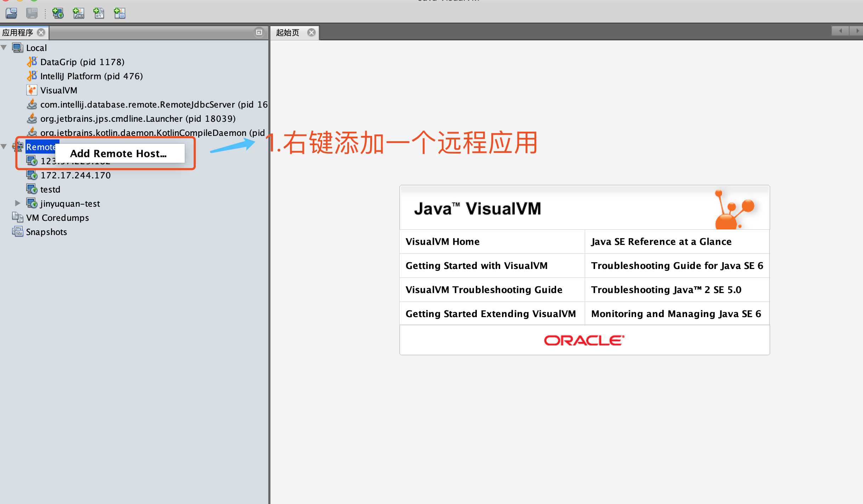
Task: Open Troubleshooting Guide for Java SE 6
Action: point(677,265)
